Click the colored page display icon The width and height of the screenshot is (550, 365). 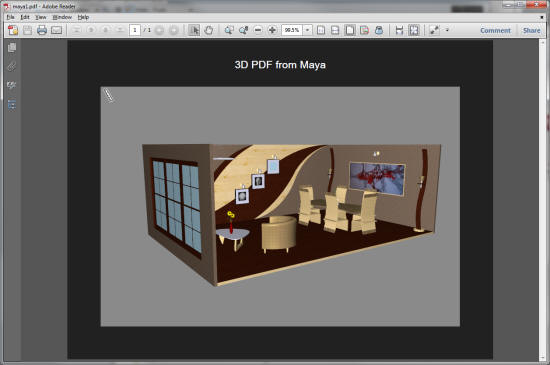(364, 30)
